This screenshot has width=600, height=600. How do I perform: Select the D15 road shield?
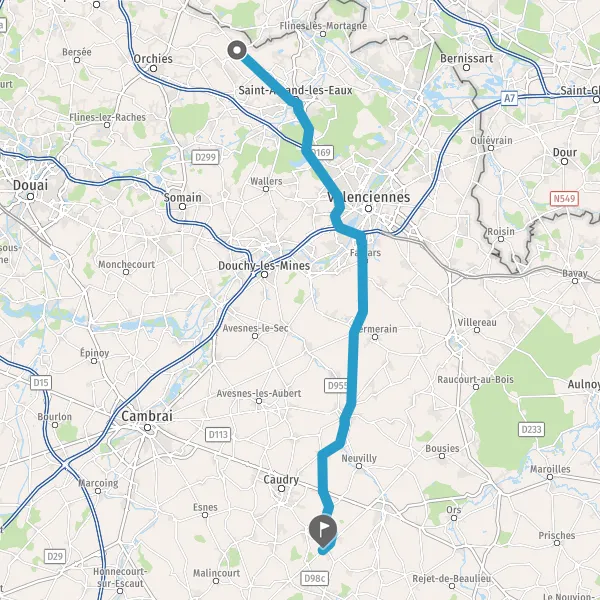[x=41, y=383]
